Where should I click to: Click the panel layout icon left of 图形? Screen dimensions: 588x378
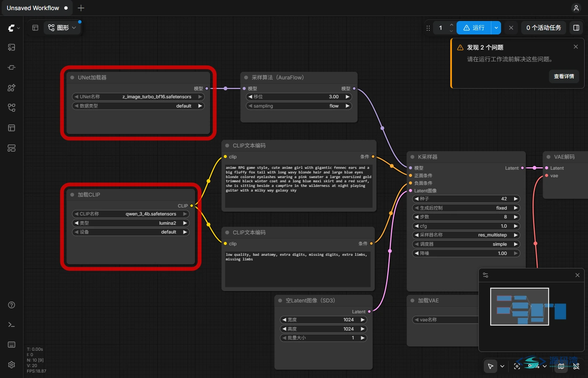tap(35, 28)
